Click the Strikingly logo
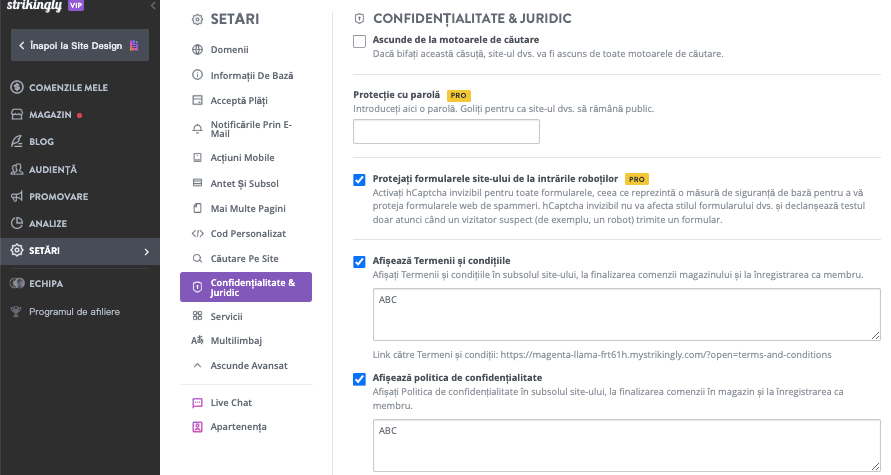This screenshot has height=475, width=891. click(34, 6)
